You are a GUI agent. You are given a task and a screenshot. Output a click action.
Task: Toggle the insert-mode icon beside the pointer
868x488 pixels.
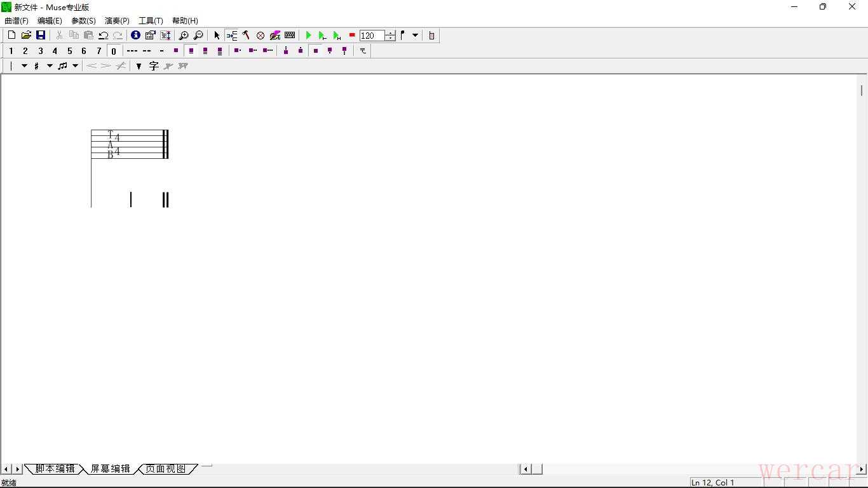(231, 36)
